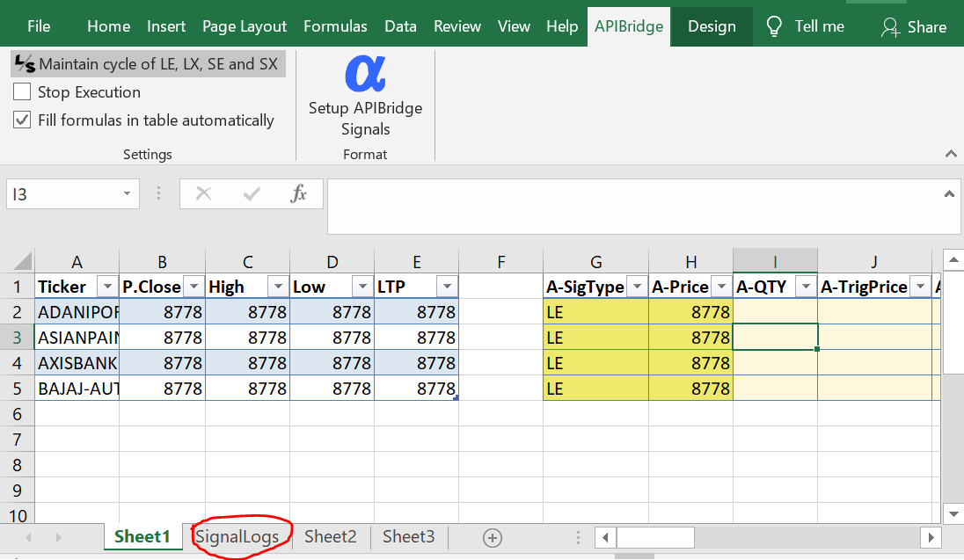Click the horizontal scrollbar left arrow

(x=605, y=538)
